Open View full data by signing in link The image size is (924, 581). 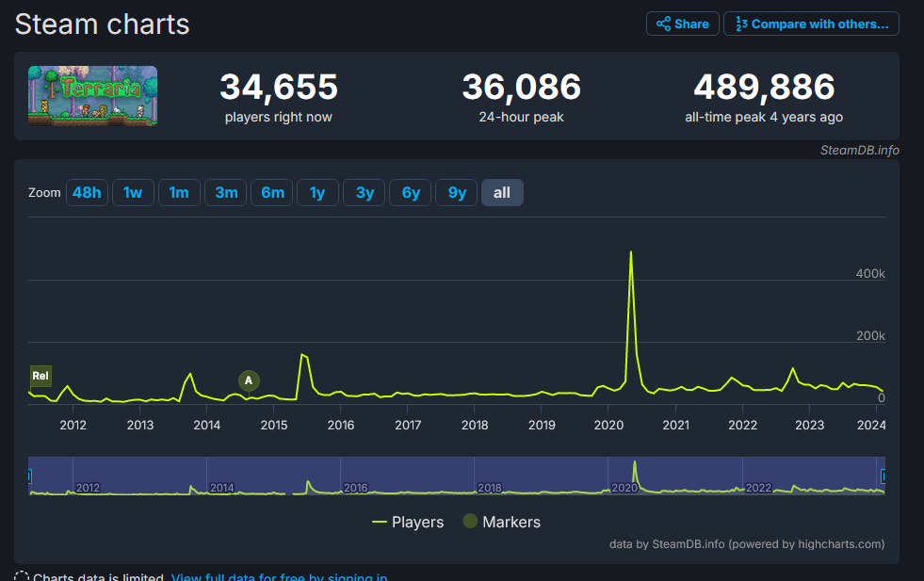280,576
